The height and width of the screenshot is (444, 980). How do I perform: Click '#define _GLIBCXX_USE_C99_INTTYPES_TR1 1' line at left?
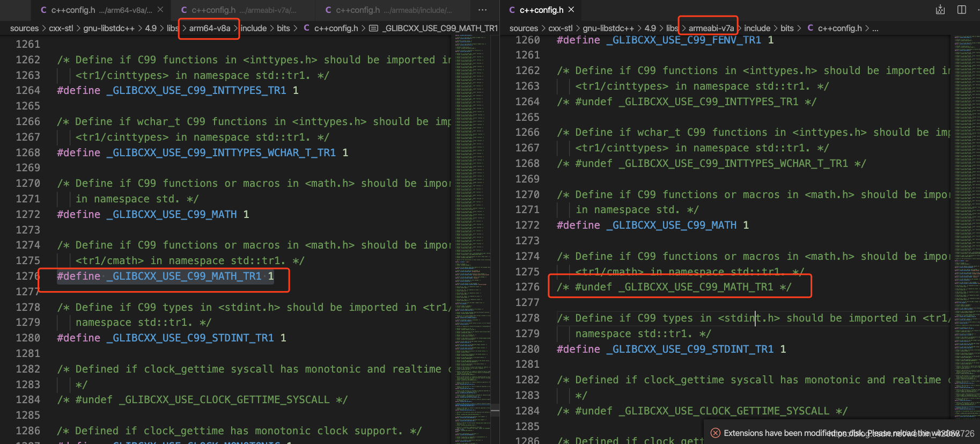click(x=178, y=90)
